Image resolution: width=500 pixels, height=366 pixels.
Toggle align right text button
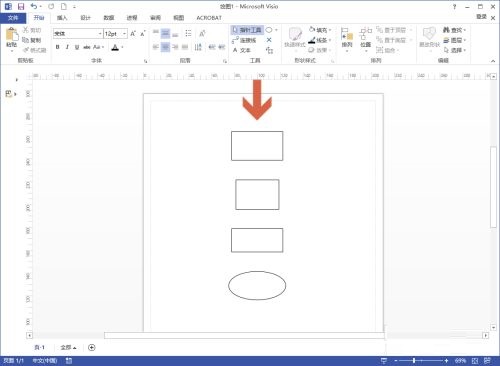[175, 47]
